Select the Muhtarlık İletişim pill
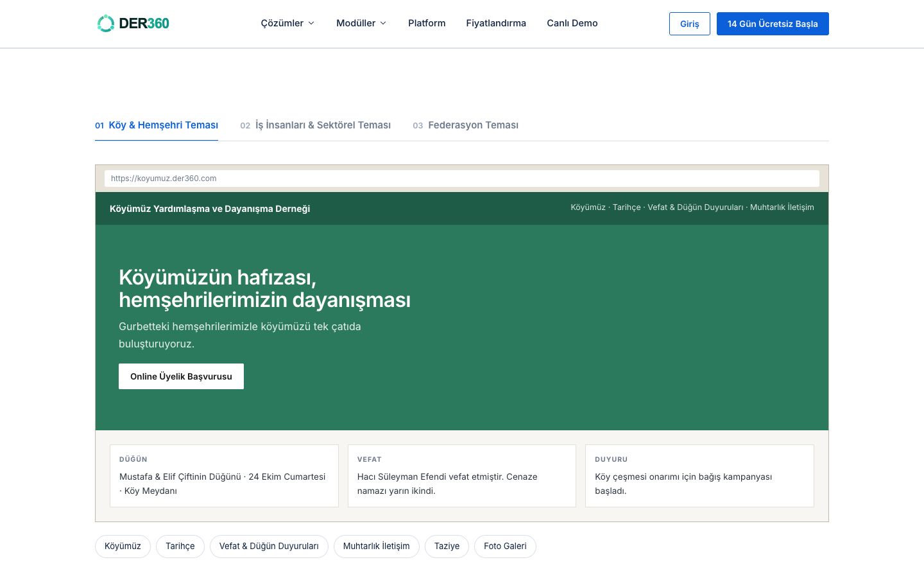This screenshot has height=578, width=924. (x=377, y=547)
